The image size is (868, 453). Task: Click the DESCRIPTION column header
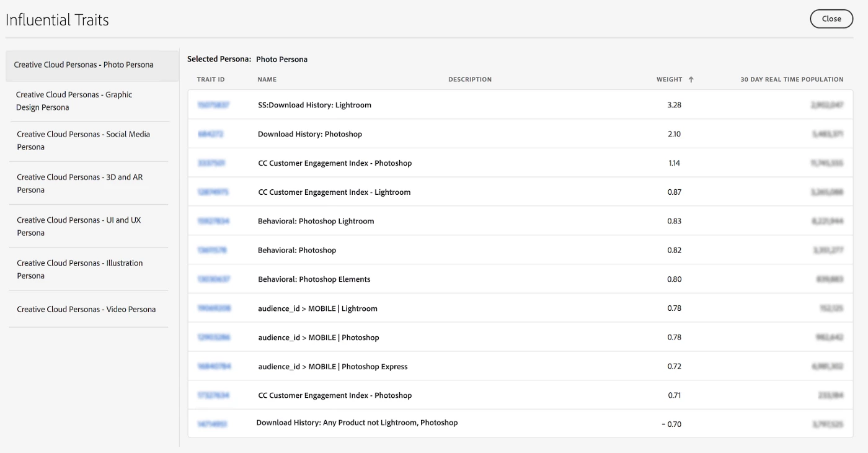[x=470, y=79]
